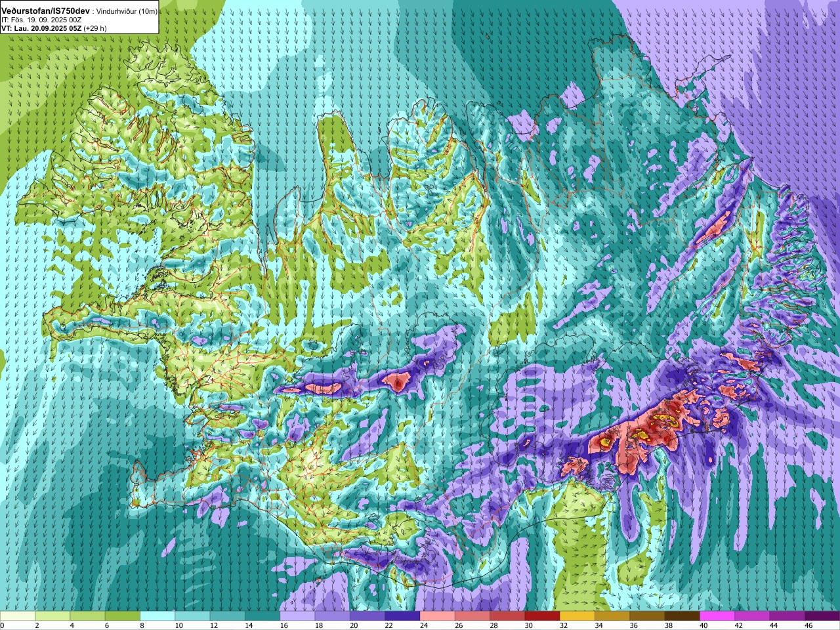Pick the 28–30 red legend swatch
Image resolution: width=840 pixels, height=630 pixels.
[507, 616]
